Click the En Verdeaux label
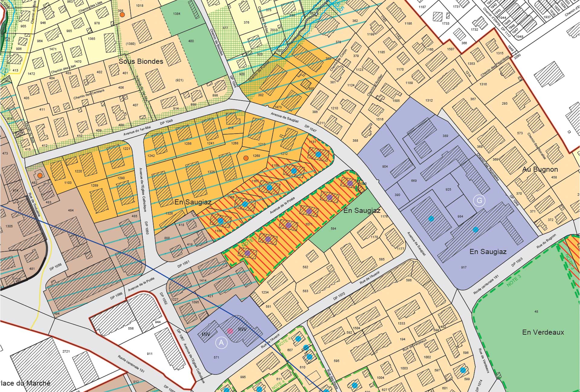The height and width of the screenshot is (392, 580). (x=543, y=332)
